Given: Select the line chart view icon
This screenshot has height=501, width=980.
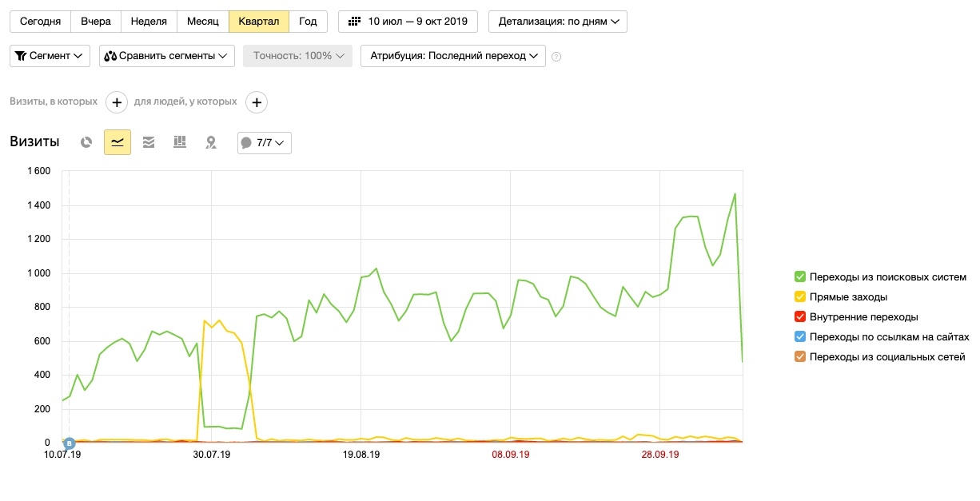Looking at the screenshot, I should [x=118, y=142].
